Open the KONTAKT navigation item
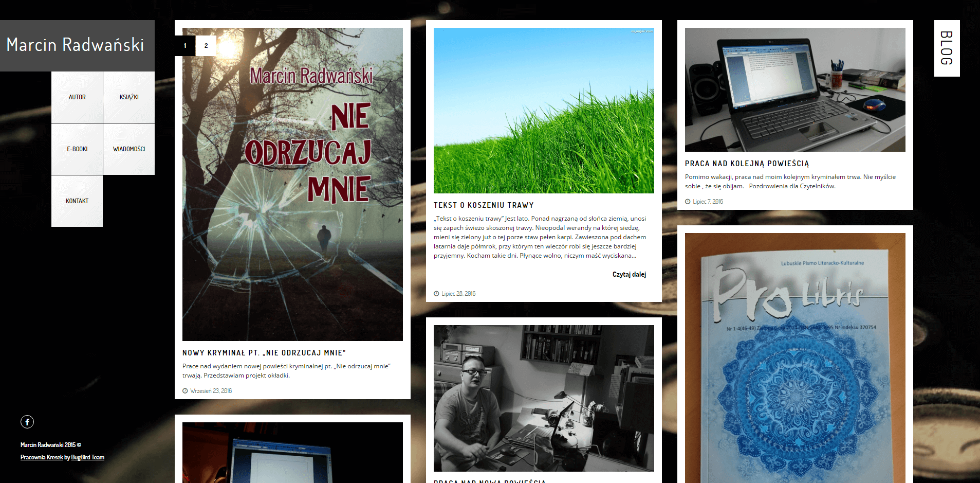980x483 pixels. click(77, 201)
